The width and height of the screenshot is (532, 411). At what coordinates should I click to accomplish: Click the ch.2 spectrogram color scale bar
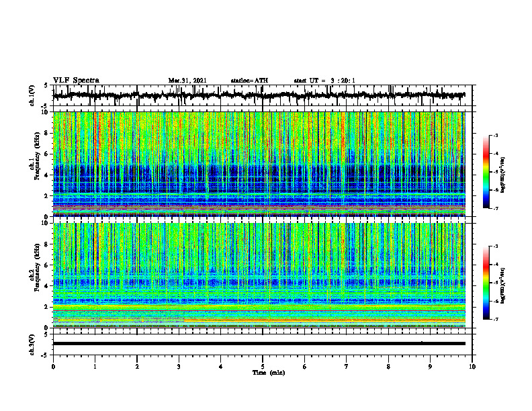[486, 283]
